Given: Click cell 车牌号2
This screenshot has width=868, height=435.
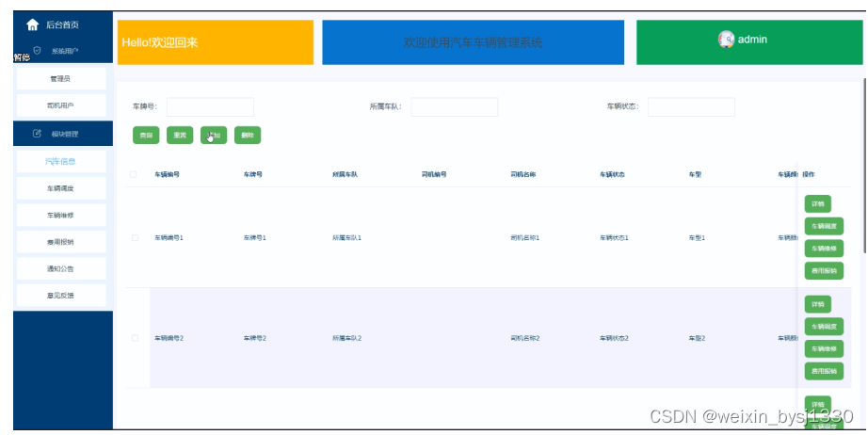Looking at the screenshot, I should pyautogui.click(x=254, y=338).
